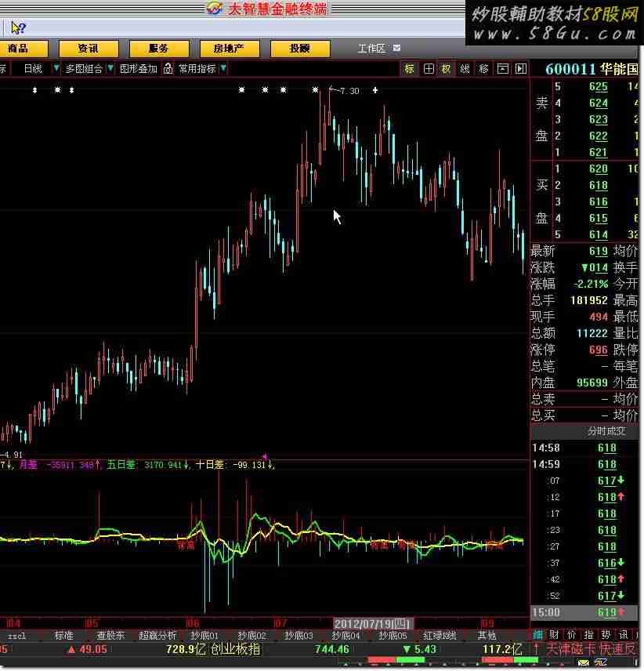Select the 抄底03 indicator tab
644x671 pixels.
click(298, 635)
